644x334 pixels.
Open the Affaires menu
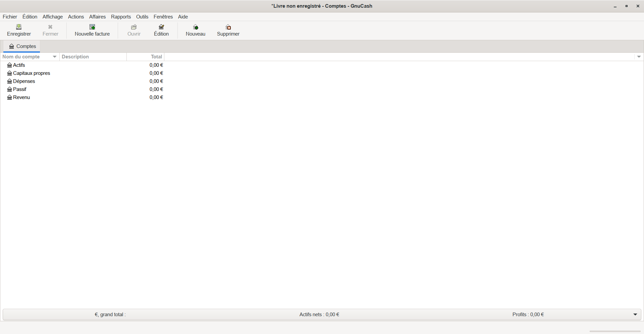97,17
